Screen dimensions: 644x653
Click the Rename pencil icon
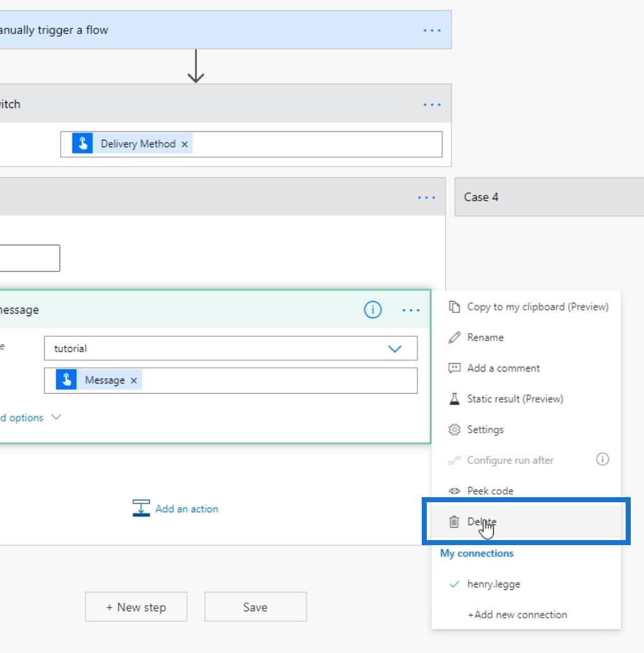coord(455,338)
